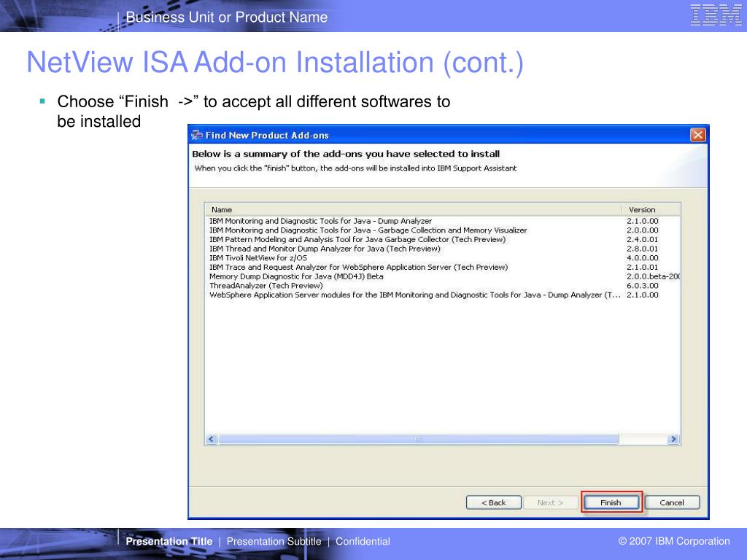Click the 'Confidential' footer text
This screenshot has height=560, width=747.
(x=363, y=542)
